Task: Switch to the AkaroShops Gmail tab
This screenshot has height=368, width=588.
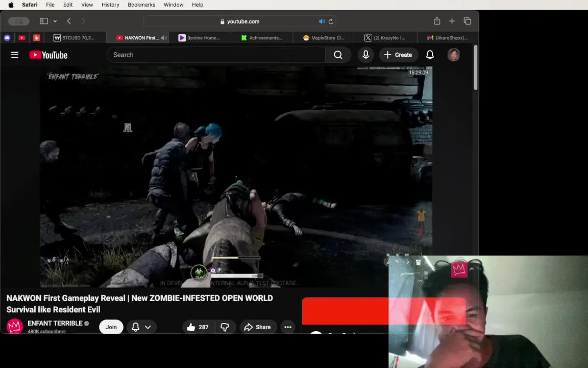Action: pyautogui.click(x=447, y=37)
